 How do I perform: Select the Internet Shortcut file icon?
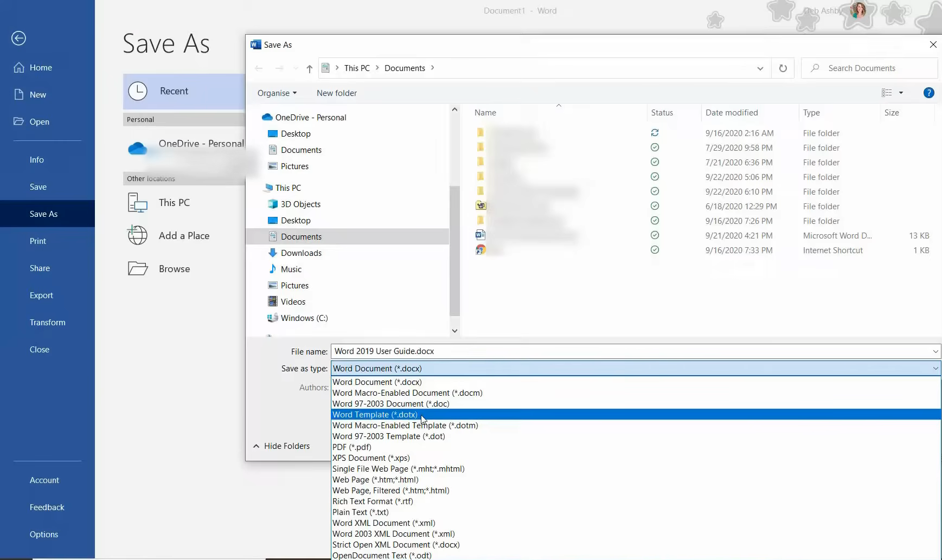[x=480, y=250]
